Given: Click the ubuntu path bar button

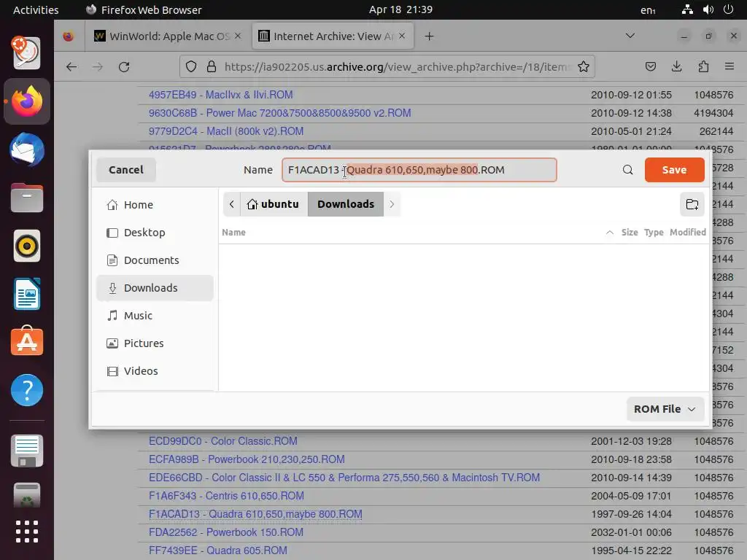Looking at the screenshot, I should (x=274, y=204).
